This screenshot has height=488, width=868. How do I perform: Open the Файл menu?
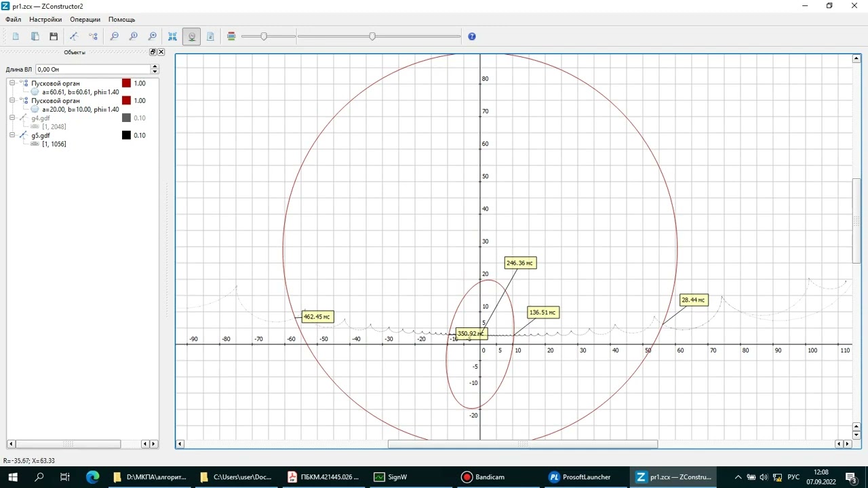(x=14, y=20)
